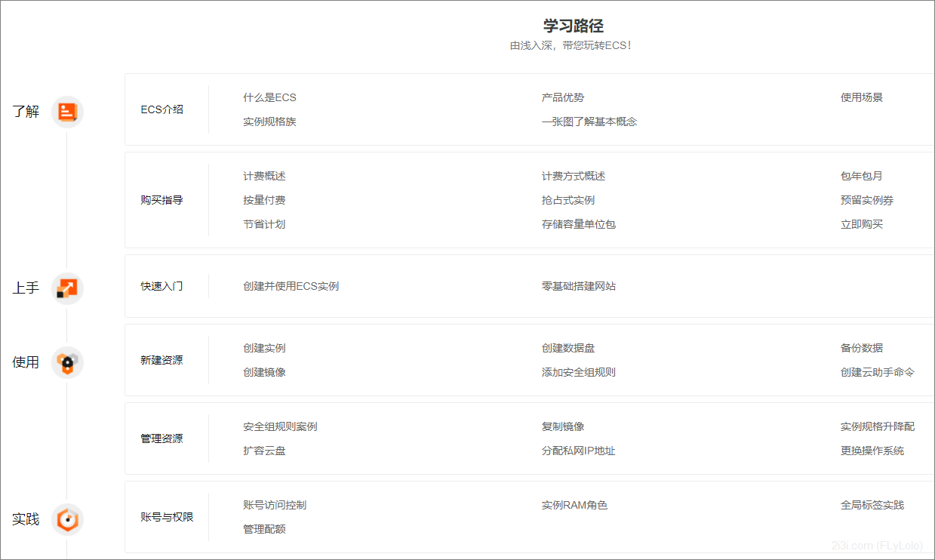Open the 包年包月 link
The width and height of the screenshot is (935, 560).
point(862,176)
